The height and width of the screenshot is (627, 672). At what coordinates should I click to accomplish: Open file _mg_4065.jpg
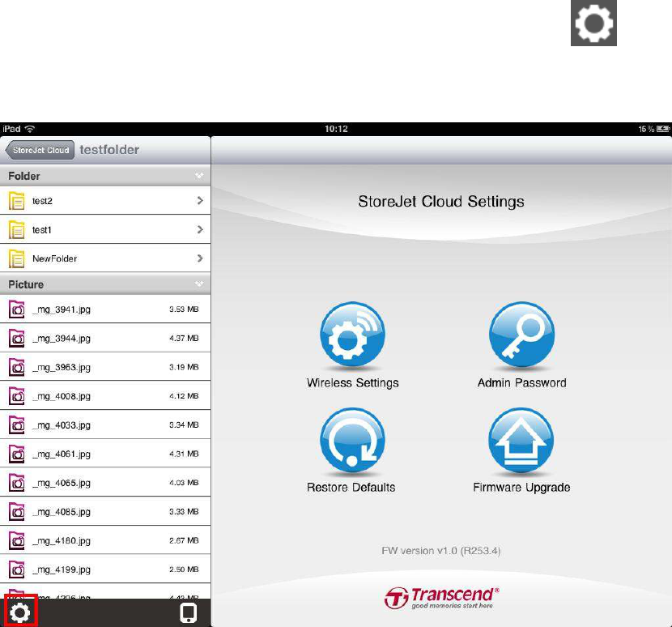(105, 483)
